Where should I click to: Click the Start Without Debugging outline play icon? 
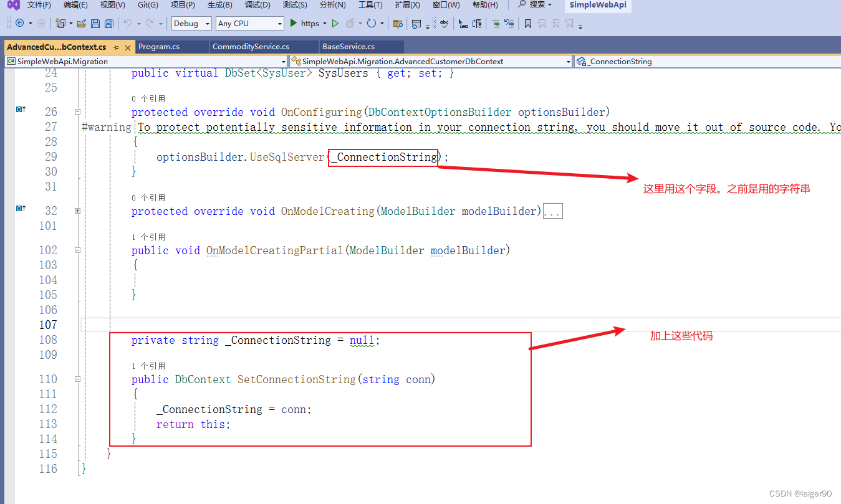[x=335, y=24]
